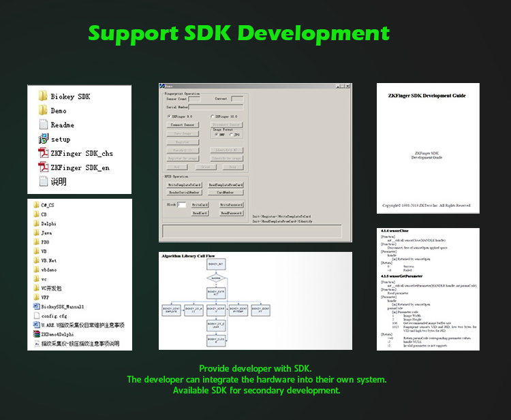Choose JPG image format

(x=231, y=135)
